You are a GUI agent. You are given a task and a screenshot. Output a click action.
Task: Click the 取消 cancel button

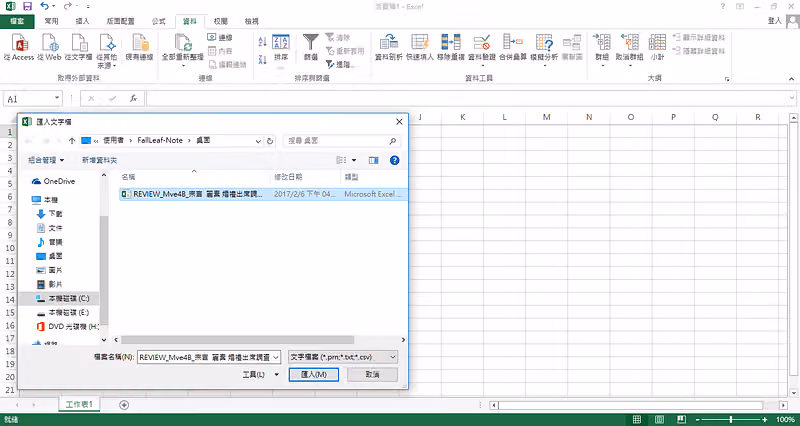coord(372,374)
